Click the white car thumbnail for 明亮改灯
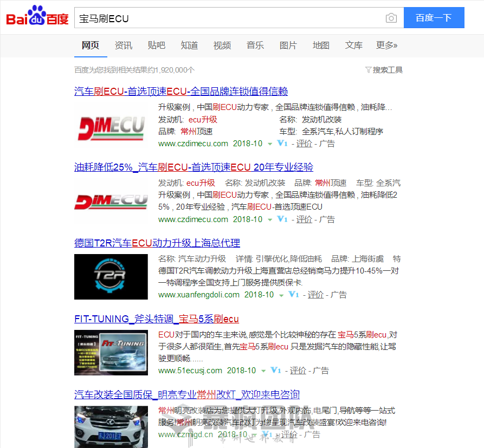The width and height of the screenshot is (484, 448). pyautogui.click(x=111, y=427)
